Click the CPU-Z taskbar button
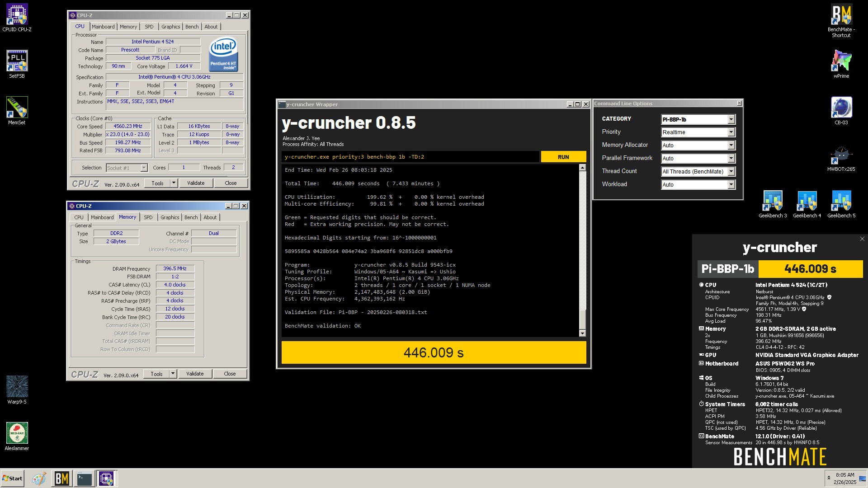 [x=106, y=479]
